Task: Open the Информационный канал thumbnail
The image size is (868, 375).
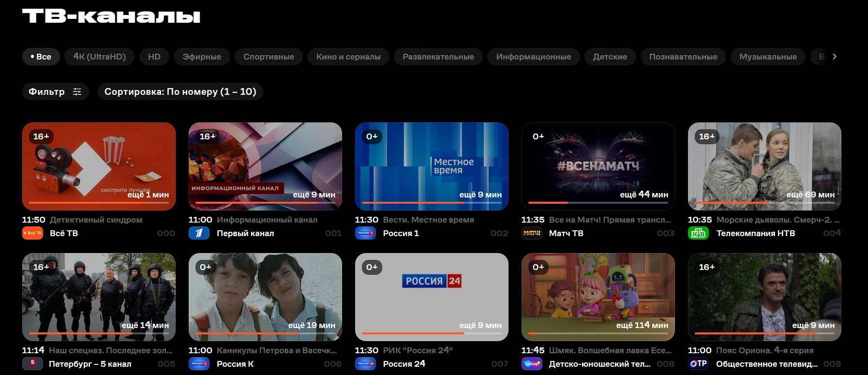Action: click(x=265, y=166)
